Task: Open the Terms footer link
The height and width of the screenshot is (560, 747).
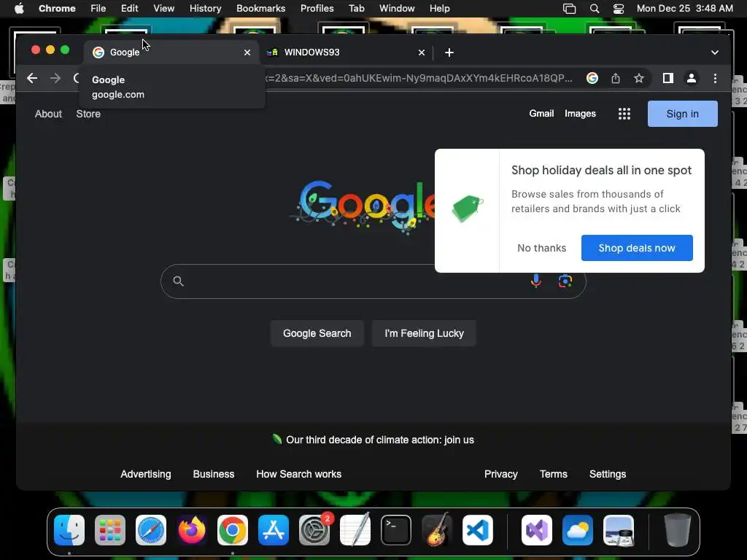Action: 553,474
